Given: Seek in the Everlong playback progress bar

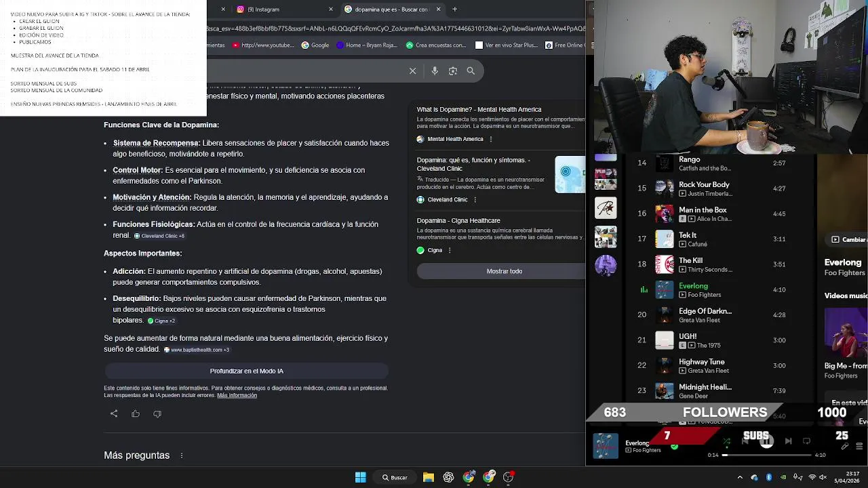Looking at the screenshot, I should (766, 455).
